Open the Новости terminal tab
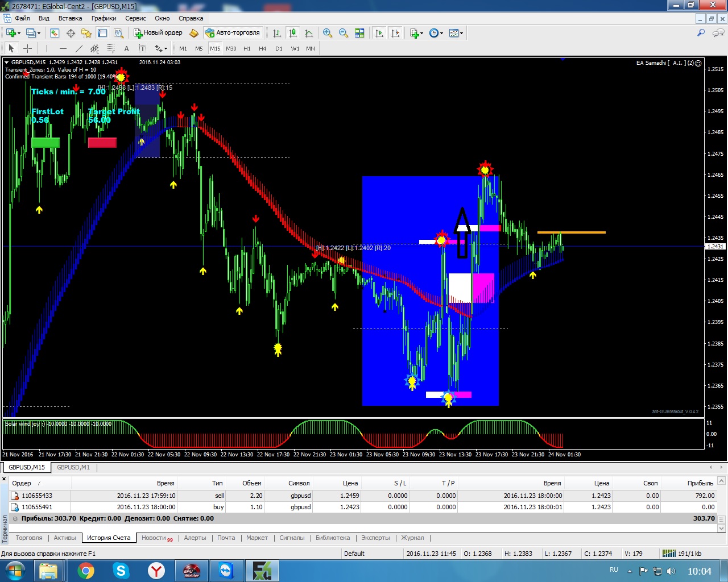The width and height of the screenshot is (728, 582). (154, 538)
